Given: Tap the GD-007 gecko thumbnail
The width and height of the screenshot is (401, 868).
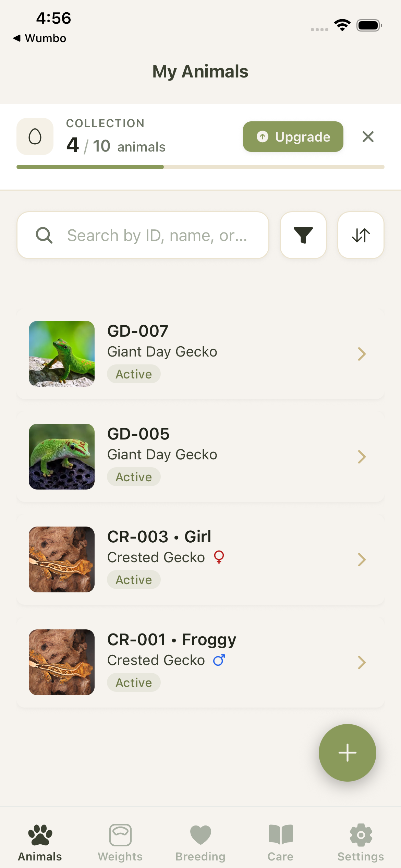Looking at the screenshot, I should pyautogui.click(x=62, y=354).
